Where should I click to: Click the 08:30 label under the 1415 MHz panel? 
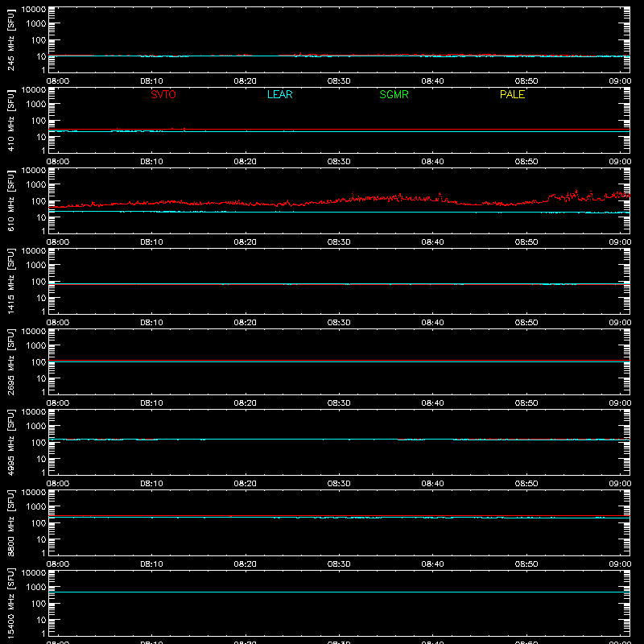coord(339,323)
